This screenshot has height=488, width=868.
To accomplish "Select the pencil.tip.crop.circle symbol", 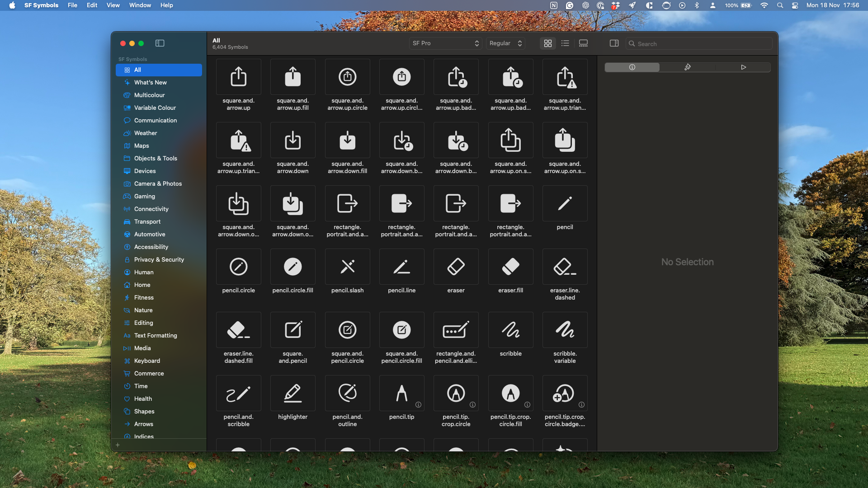I will tap(456, 393).
